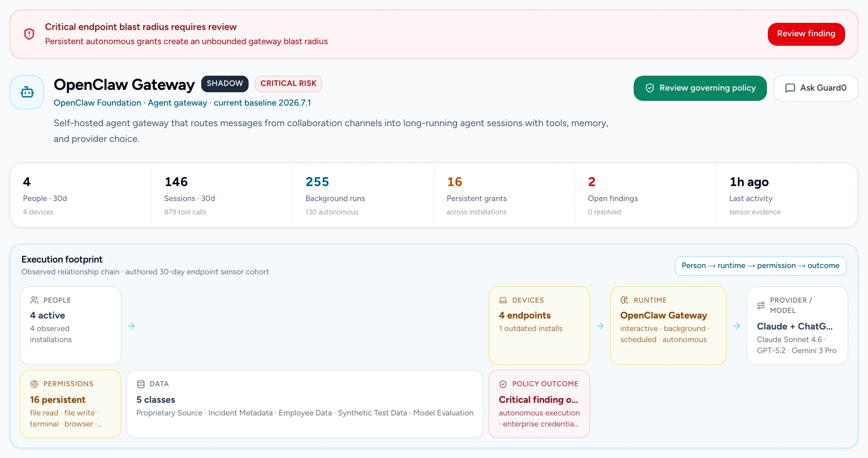Click the People card users icon
Image resolution: width=868 pixels, height=458 pixels.
(34, 300)
